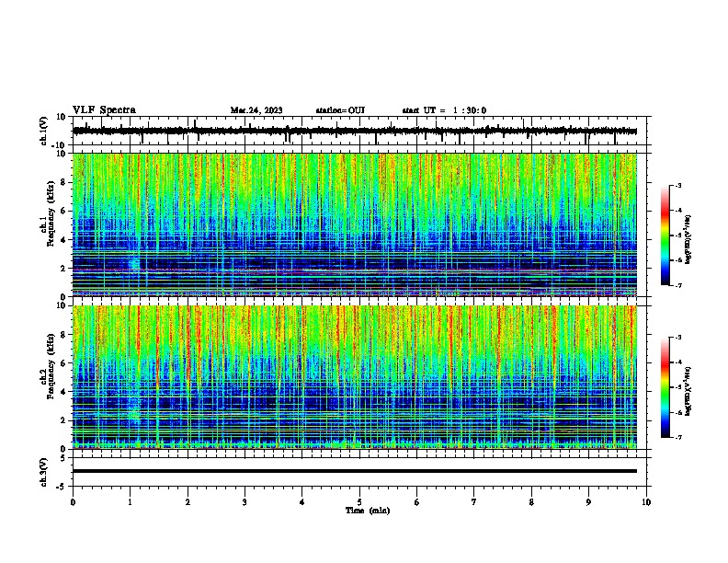
Task: Select the "ch.1(V)" waveform axis label
Action: (44, 131)
